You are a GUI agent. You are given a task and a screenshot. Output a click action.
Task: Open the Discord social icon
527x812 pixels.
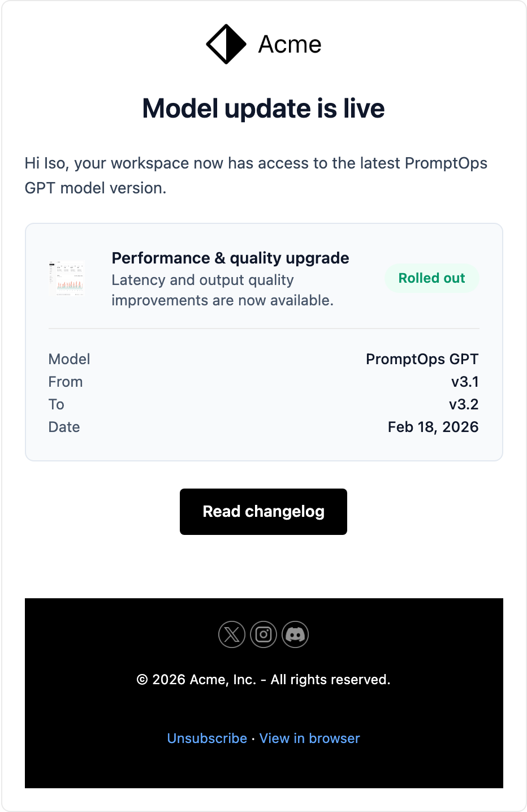(x=295, y=634)
